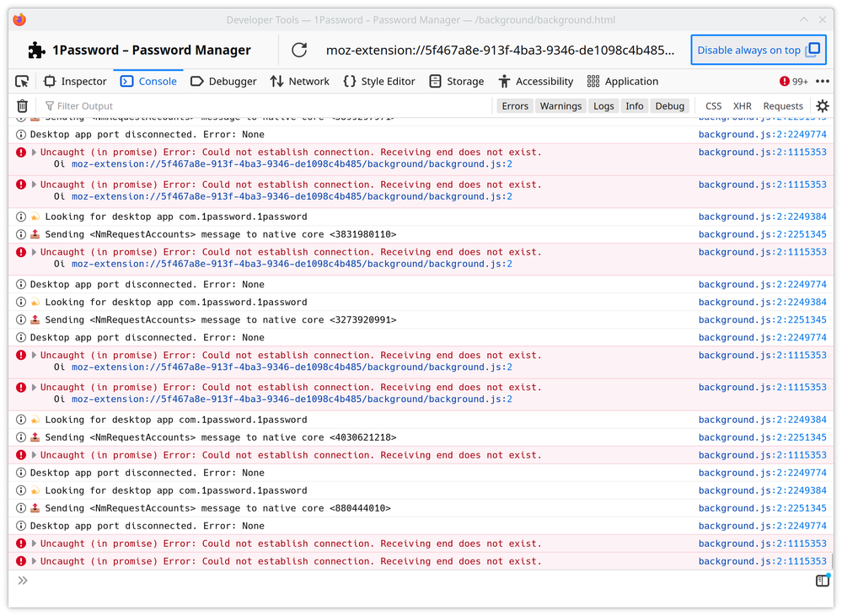The height and width of the screenshot is (616, 842).
Task: Toggle the Errors filter
Action: click(x=515, y=106)
